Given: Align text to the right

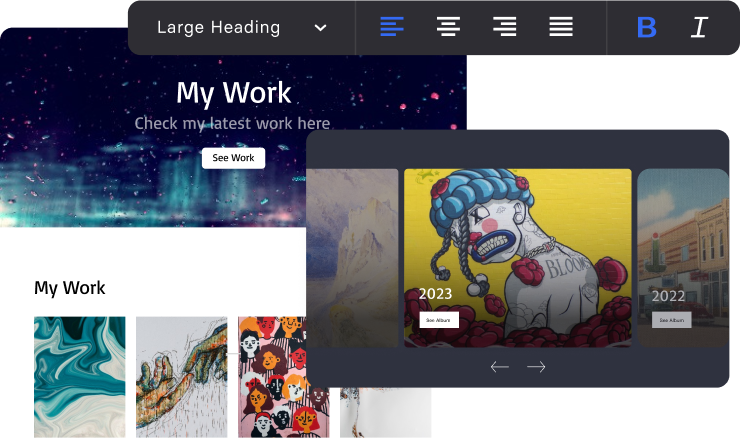Looking at the screenshot, I should pyautogui.click(x=505, y=27).
